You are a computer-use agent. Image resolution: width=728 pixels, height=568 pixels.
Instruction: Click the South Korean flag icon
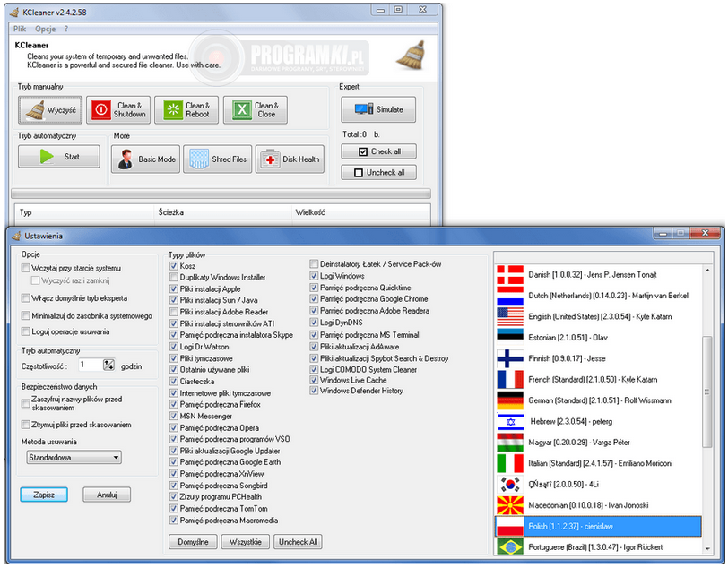pyautogui.click(x=510, y=484)
